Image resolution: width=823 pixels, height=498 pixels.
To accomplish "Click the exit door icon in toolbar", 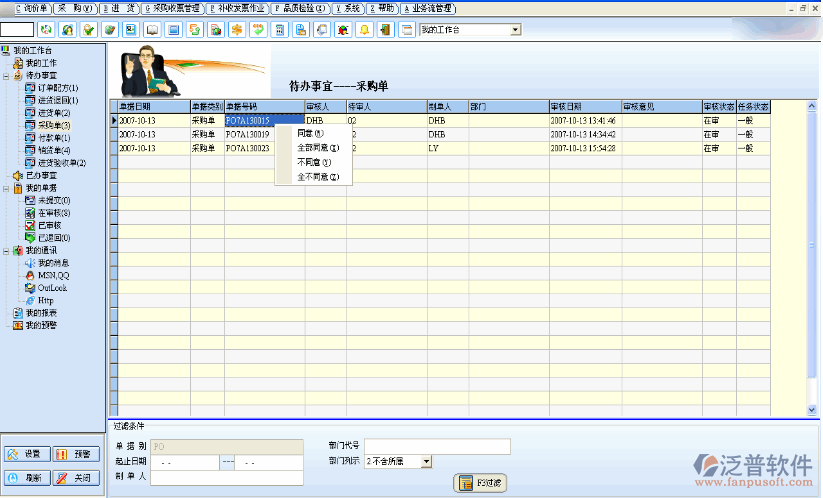I will tap(386, 30).
